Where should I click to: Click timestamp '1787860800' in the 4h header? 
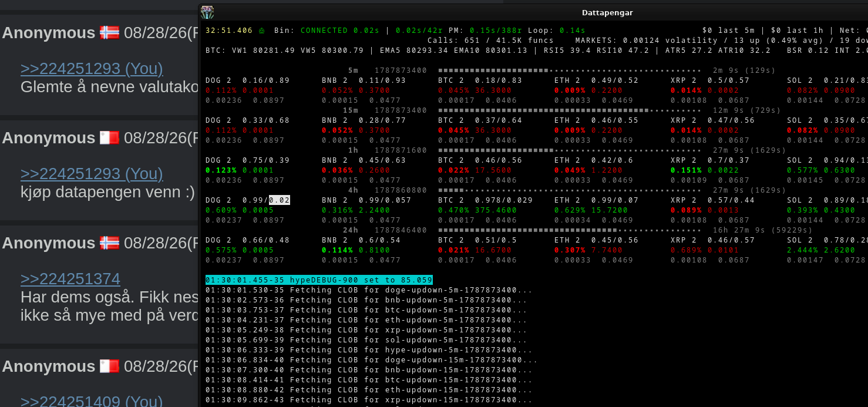401,190
